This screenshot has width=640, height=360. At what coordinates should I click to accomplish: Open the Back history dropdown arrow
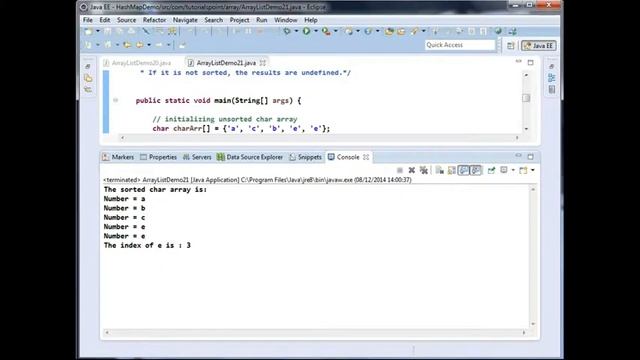click(149, 45)
